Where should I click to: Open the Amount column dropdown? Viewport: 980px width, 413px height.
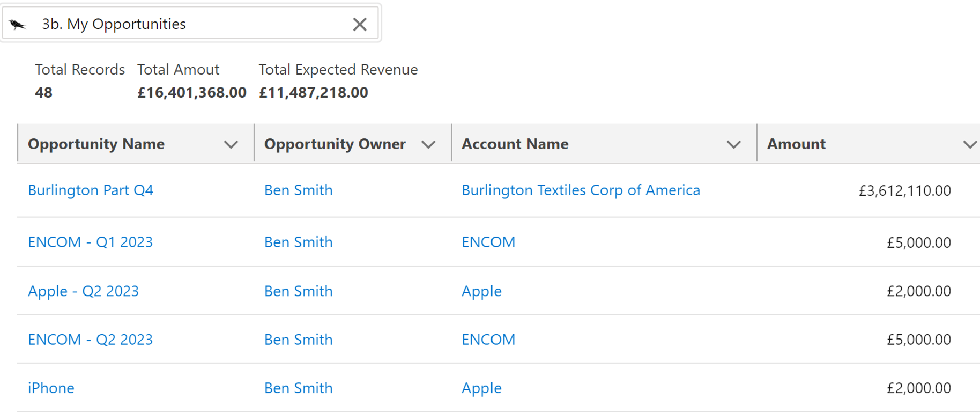click(x=970, y=144)
